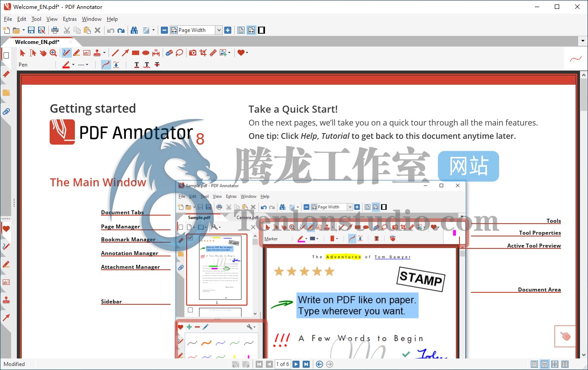Click the Redo arrow icon
Screen dimensions: 588x370
121,30
